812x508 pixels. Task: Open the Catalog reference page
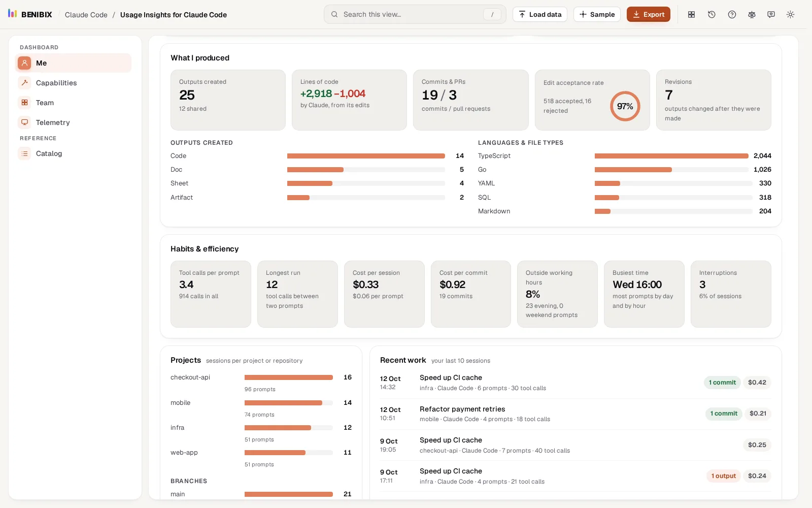coord(73,153)
